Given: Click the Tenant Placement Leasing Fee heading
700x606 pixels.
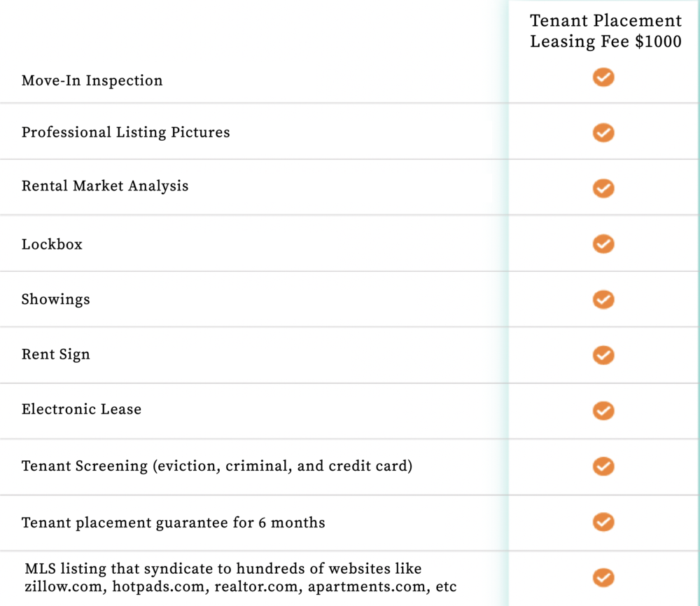Looking at the screenshot, I should point(605,31).
